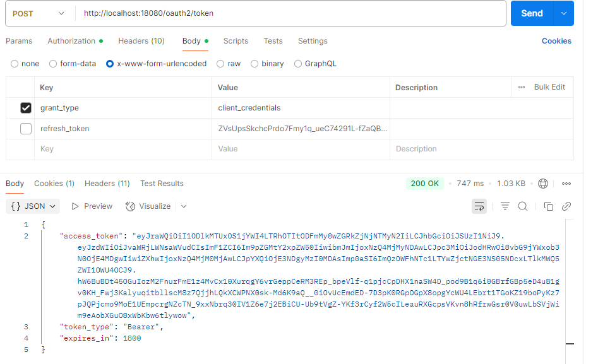
Task: Open the POST method dropdown
Action: pos(38,13)
